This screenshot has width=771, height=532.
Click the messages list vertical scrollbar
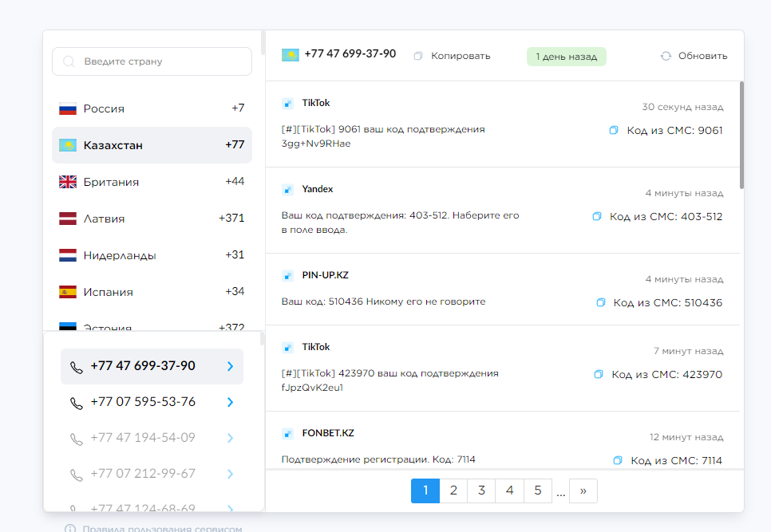pos(741,135)
